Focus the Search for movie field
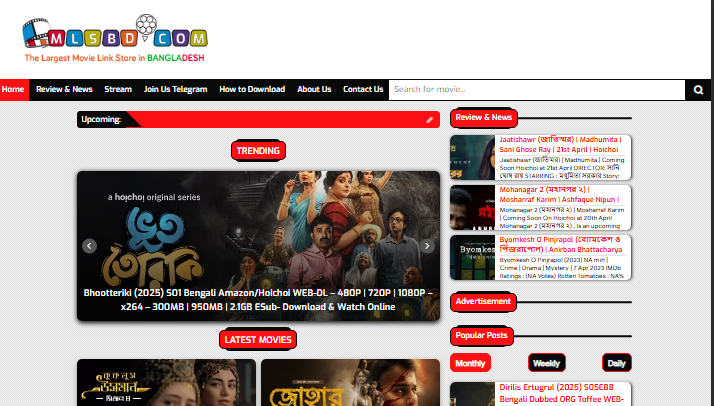This screenshot has width=714, height=406. point(537,90)
